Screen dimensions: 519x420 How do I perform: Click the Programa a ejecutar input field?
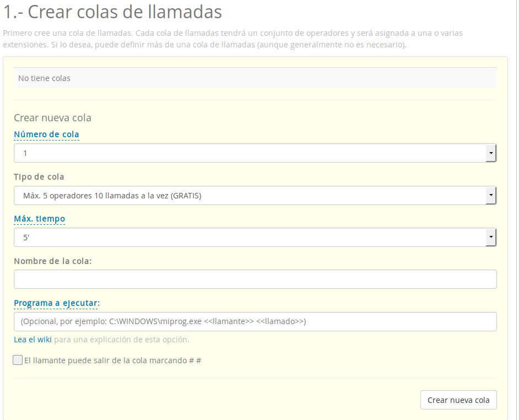coord(255,321)
